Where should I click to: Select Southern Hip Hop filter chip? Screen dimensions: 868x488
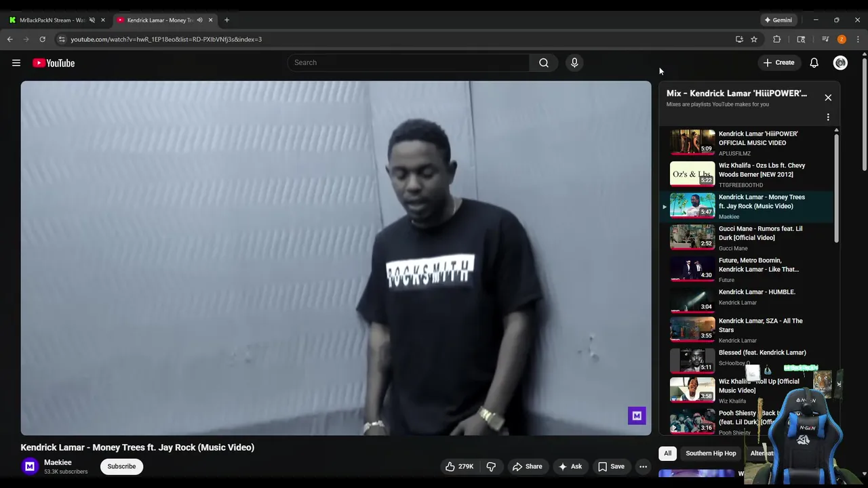click(x=710, y=453)
